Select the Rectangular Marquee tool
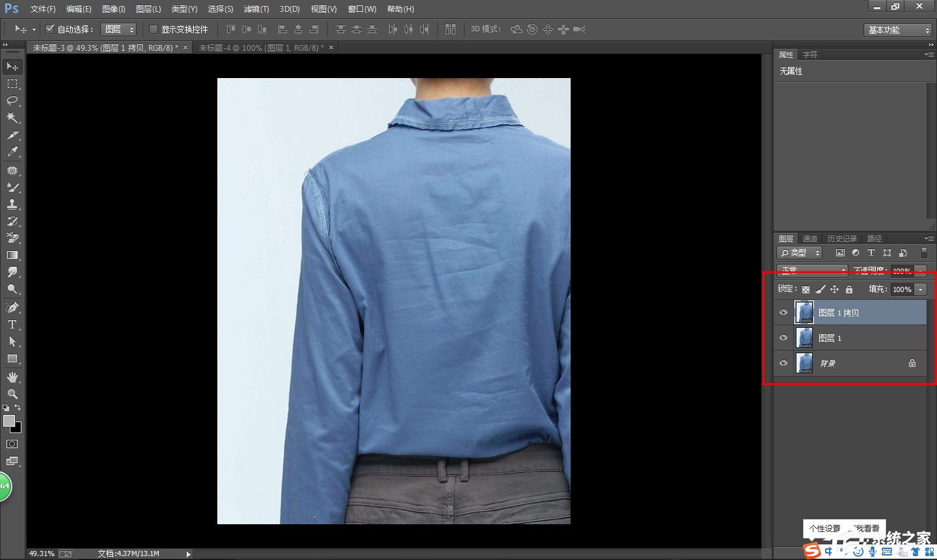937x560 pixels. (x=12, y=83)
